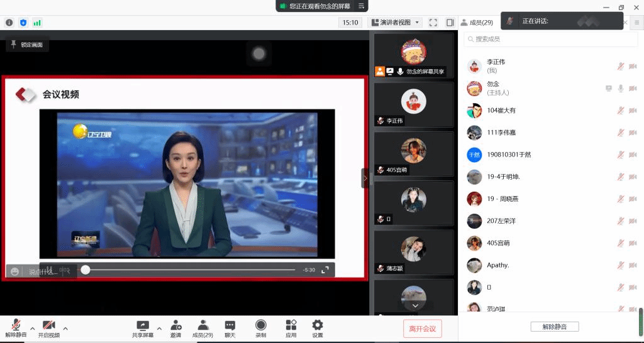
Task: Click 111李伟嘉 camera icon
Action: 633,133
